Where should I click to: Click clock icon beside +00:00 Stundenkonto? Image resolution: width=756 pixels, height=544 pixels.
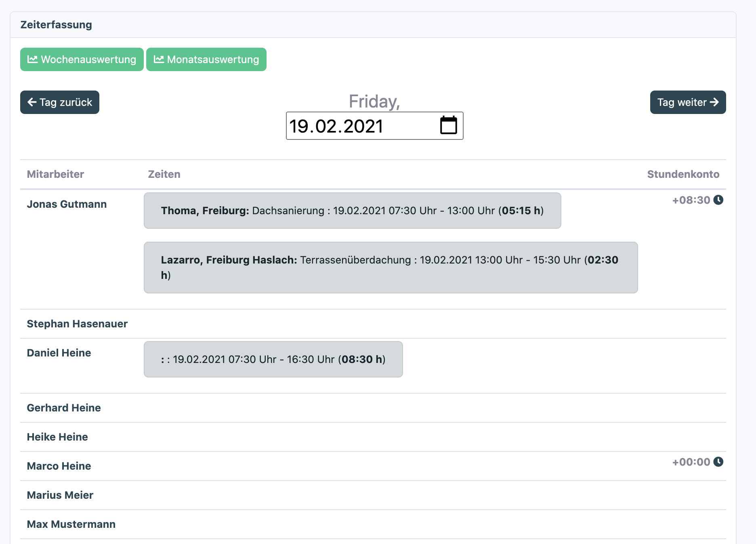[718, 462]
